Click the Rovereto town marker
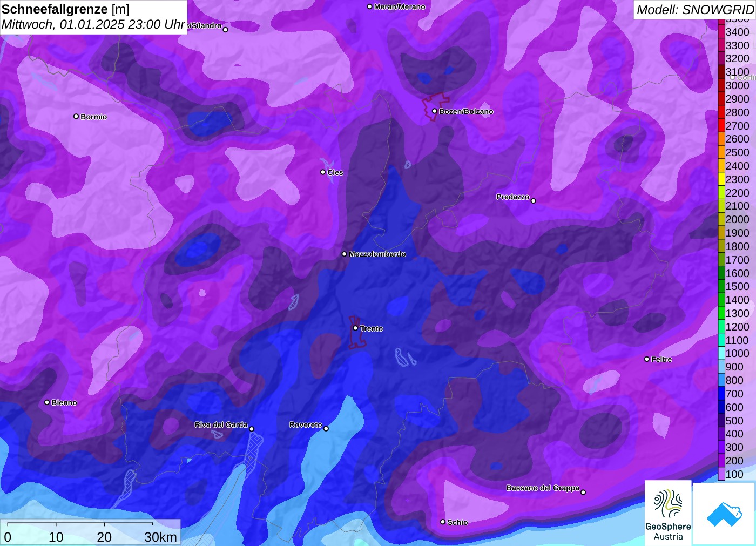The height and width of the screenshot is (546, 756). (x=326, y=429)
